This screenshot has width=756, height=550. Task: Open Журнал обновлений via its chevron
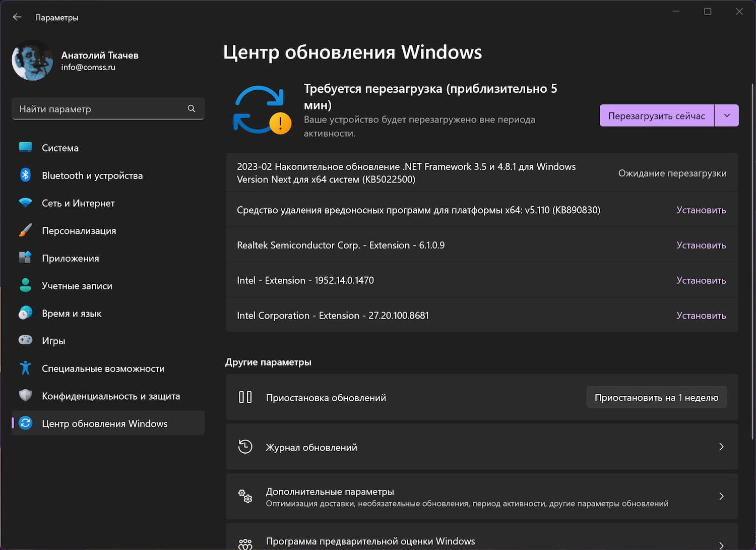(x=721, y=447)
